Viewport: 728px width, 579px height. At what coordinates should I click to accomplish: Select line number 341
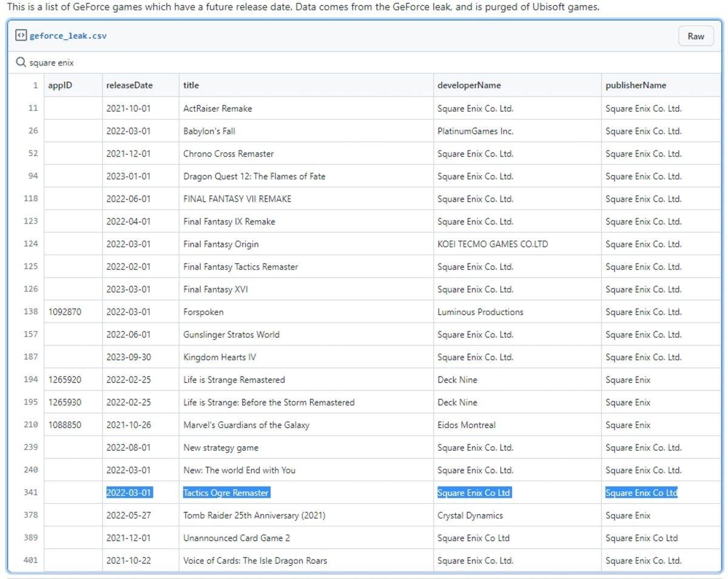coord(30,492)
